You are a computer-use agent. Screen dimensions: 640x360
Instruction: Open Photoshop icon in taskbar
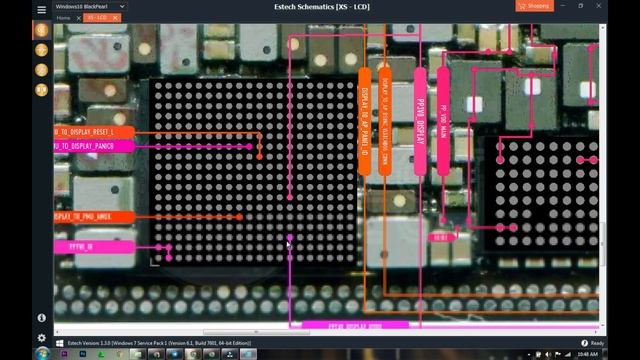tap(83, 354)
